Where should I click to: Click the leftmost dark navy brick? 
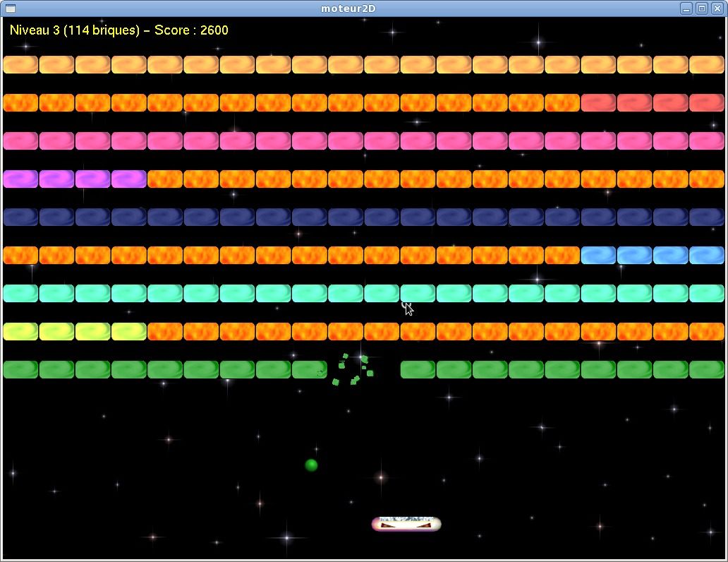pyautogui.click(x=20, y=217)
